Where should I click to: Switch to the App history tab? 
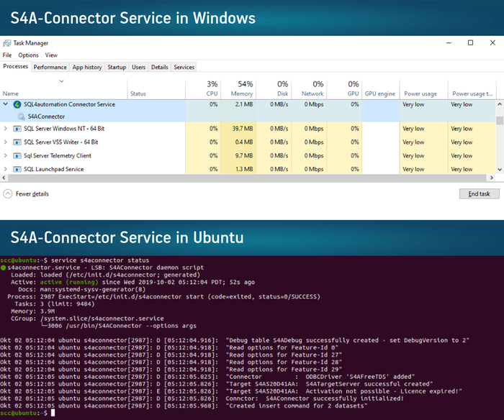click(87, 67)
